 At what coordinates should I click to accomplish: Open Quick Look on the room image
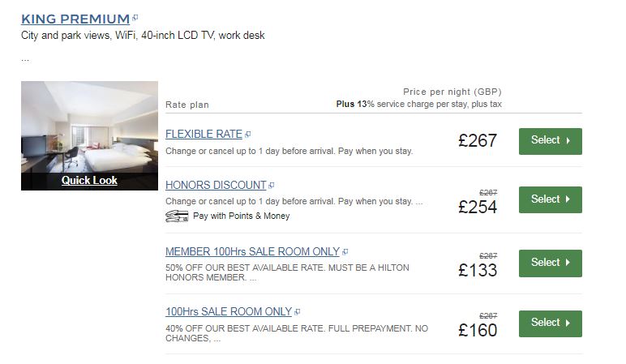[x=89, y=180]
